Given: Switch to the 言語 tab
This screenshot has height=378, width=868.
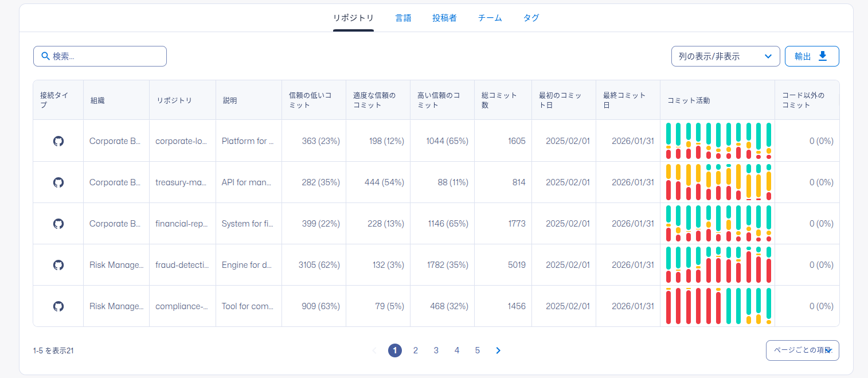Looking at the screenshot, I should 403,18.
